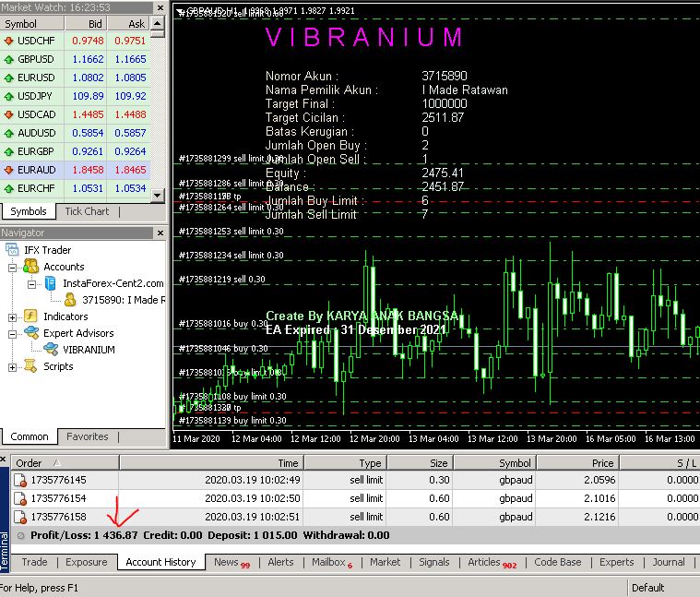Screen dimensions: 700x597
Task: Click Market Watch scrollbar down arrow
Action: (158, 196)
